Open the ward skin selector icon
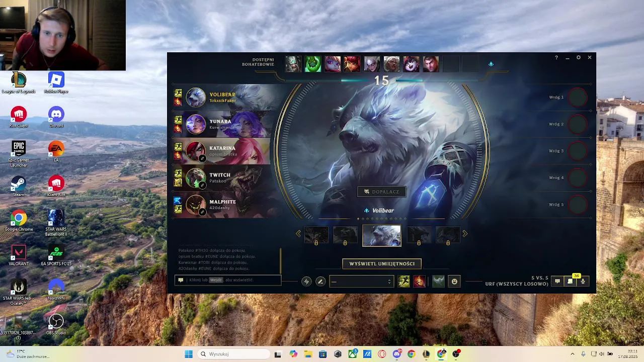 (438, 282)
